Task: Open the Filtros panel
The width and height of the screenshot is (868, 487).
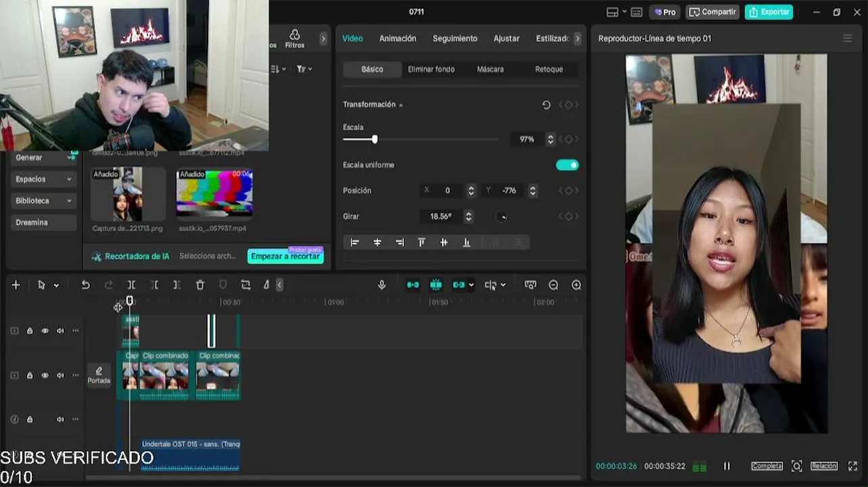Action: [x=295, y=39]
